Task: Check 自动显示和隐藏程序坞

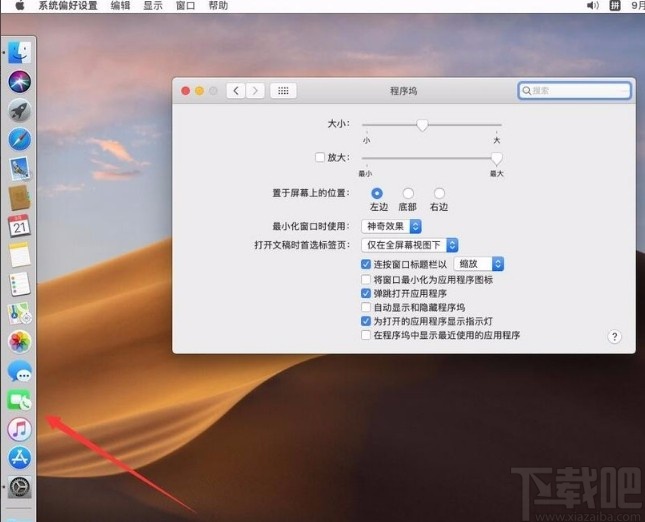Action: [366, 307]
